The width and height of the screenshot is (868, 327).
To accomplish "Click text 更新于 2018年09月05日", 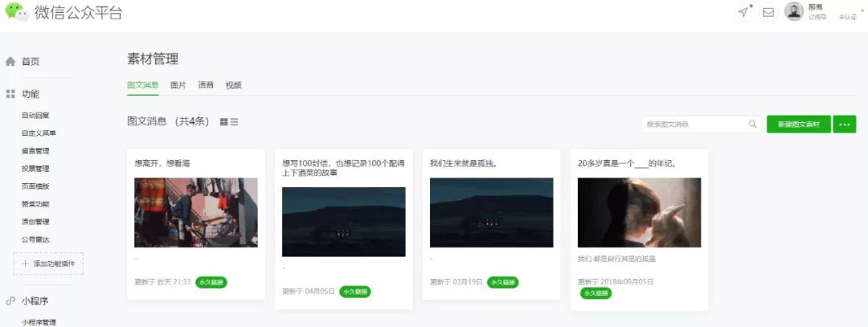I will pos(616,282).
